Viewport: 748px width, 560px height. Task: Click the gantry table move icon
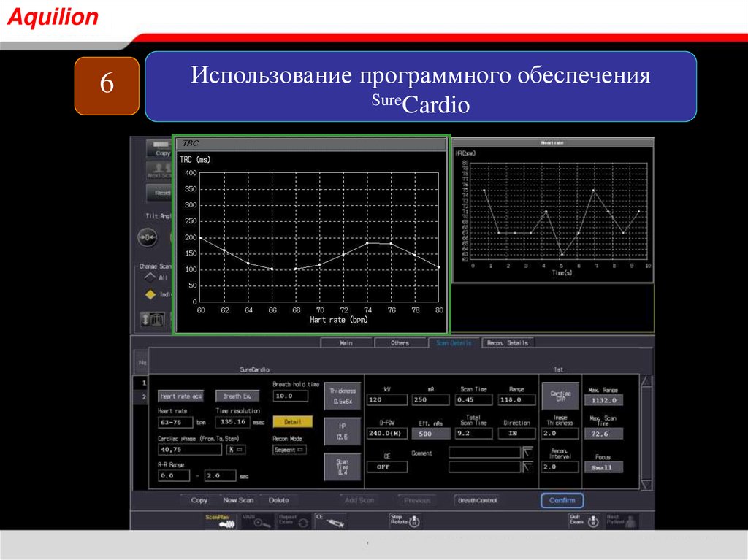pos(153,319)
